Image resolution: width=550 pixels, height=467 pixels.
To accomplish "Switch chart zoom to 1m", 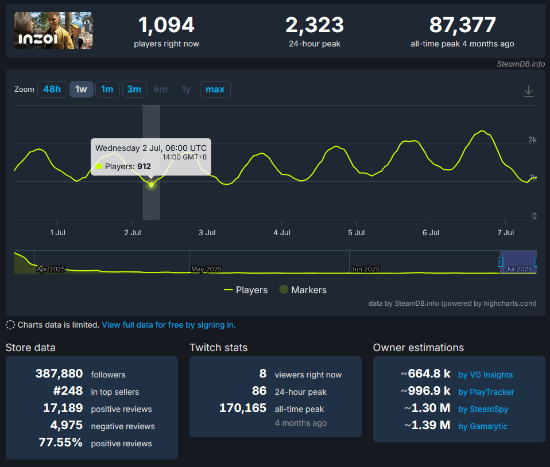I will coord(107,89).
